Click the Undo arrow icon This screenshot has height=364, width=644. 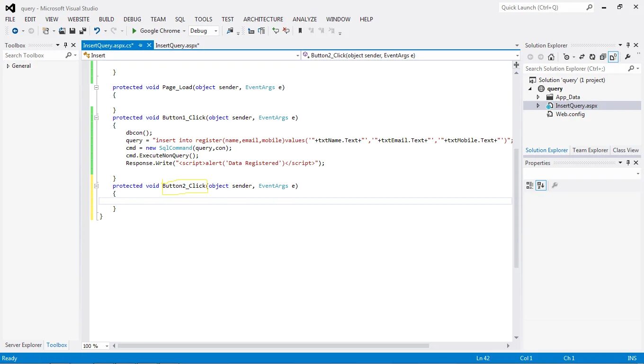[97, 31]
